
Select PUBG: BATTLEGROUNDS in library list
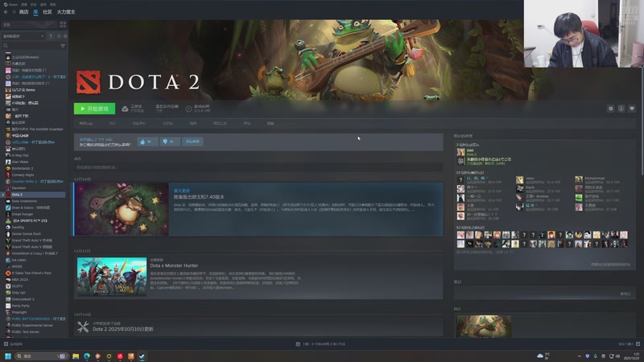click(x=35, y=319)
